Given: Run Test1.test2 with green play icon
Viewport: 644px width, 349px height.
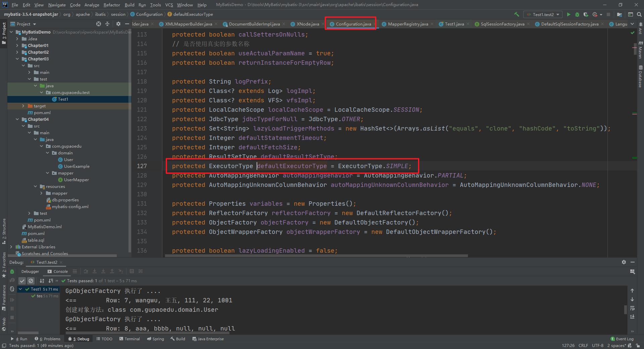Looking at the screenshot, I should point(568,14).
